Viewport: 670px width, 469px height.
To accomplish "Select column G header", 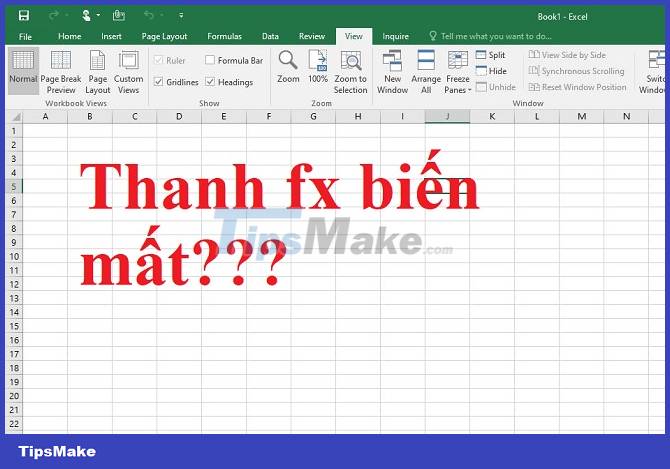I will pos(313,117).
